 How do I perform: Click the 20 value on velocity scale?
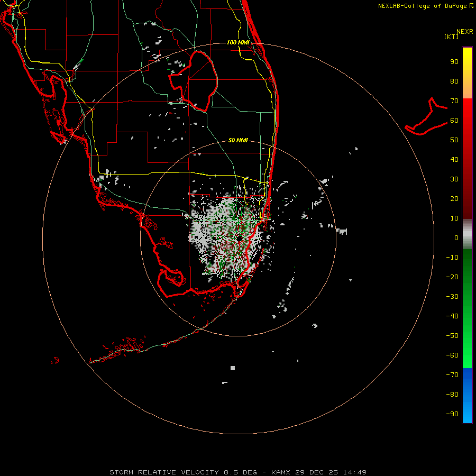click(454, 198)
